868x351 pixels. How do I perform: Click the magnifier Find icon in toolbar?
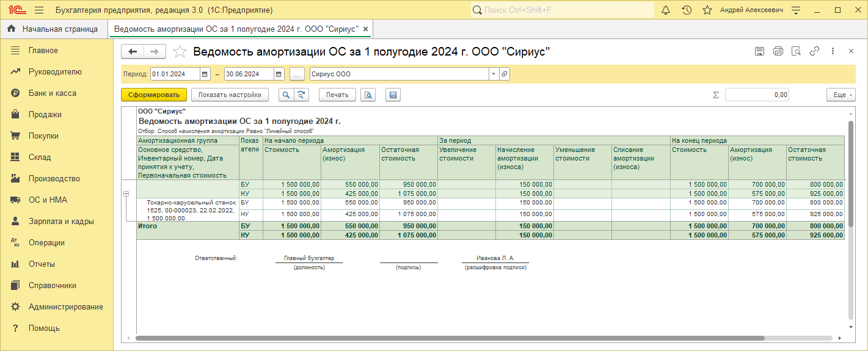click(x=286, y=95)
